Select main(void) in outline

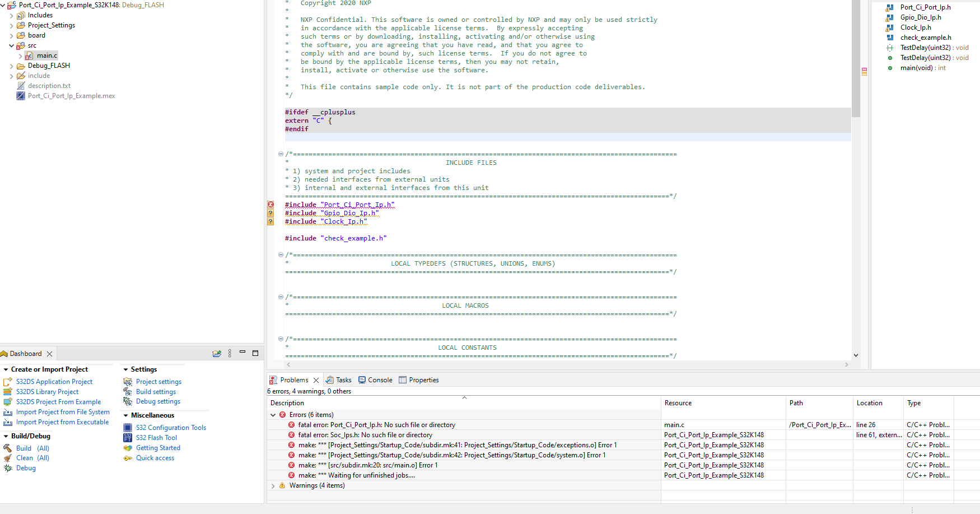tap(923, 68)
